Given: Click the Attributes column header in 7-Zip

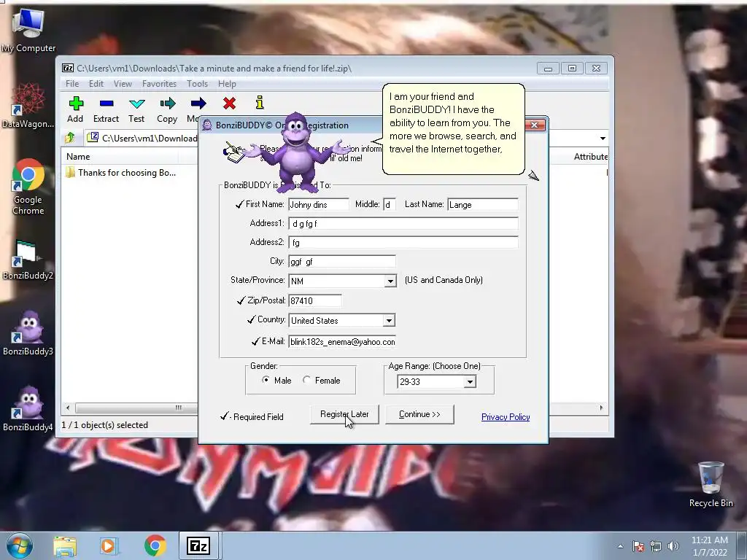Looking at the screenshot, I should coord(591,157).
